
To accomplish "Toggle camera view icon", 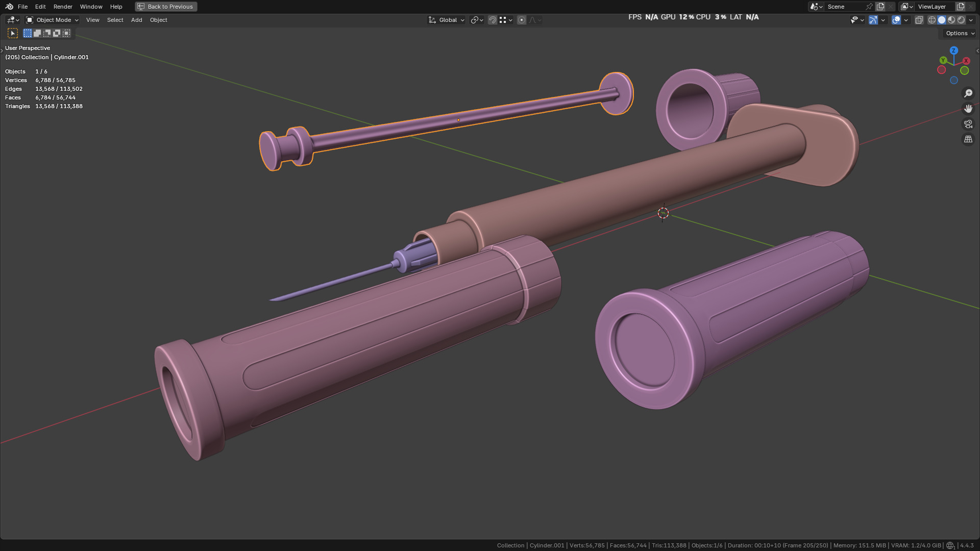I will 968,124.
